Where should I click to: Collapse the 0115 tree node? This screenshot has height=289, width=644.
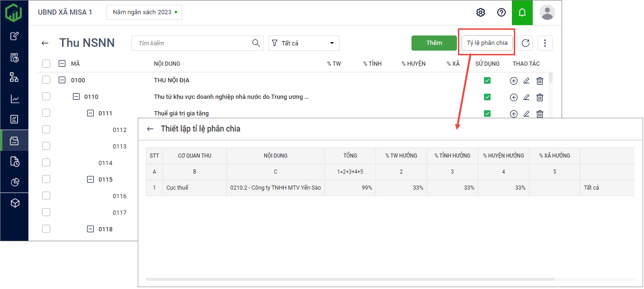(x=90, y=179)
